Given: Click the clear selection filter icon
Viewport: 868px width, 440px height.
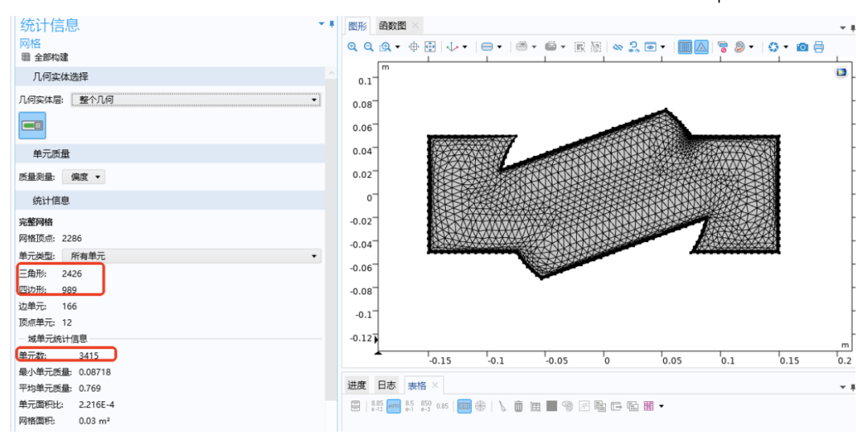Looking at the screenshot, I should pyautogui.click(x=723, y=47).
